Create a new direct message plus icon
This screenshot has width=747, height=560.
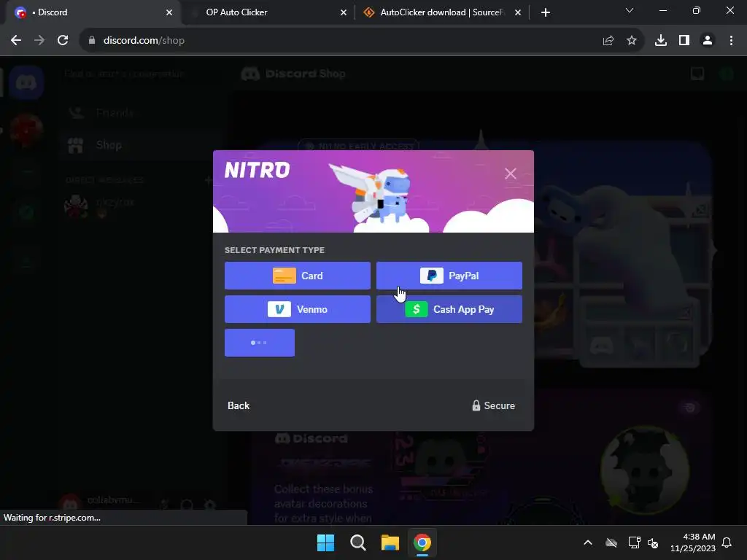(x=208, y=180)
